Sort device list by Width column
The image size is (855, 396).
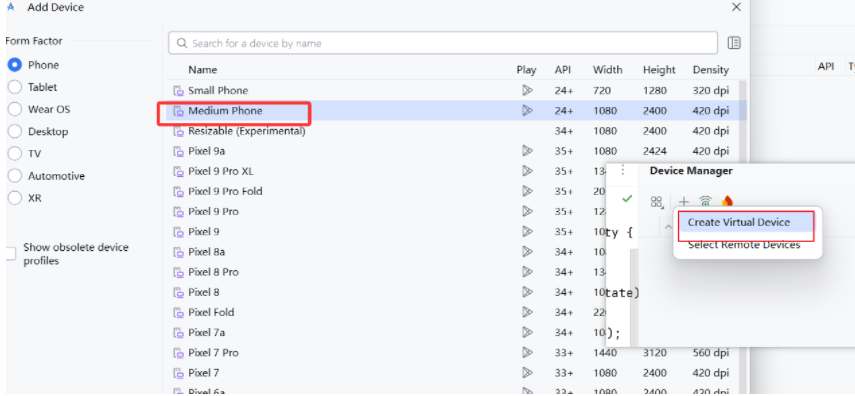[607, 70]
